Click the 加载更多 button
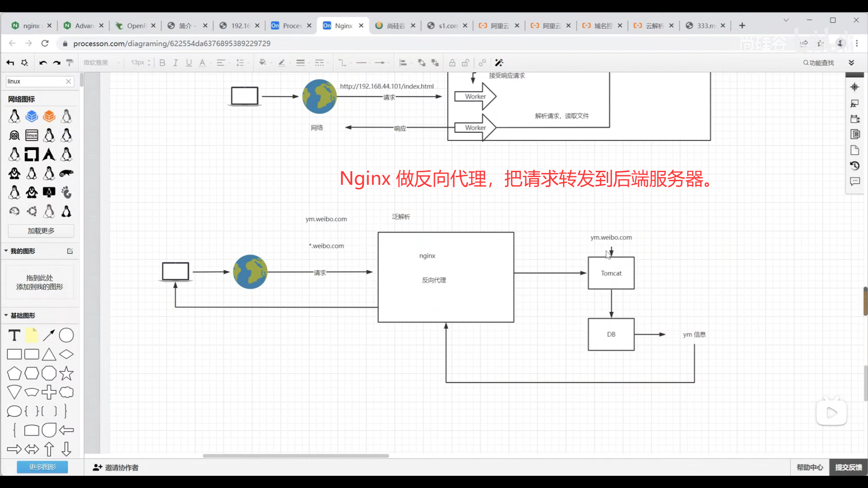 (x=41, y=231)
